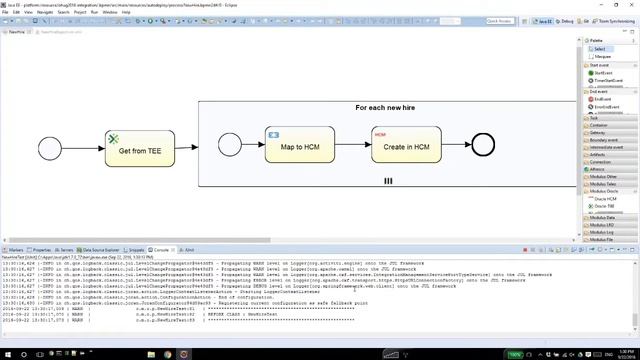Click the Windows Start button

[x=8, y=354]
